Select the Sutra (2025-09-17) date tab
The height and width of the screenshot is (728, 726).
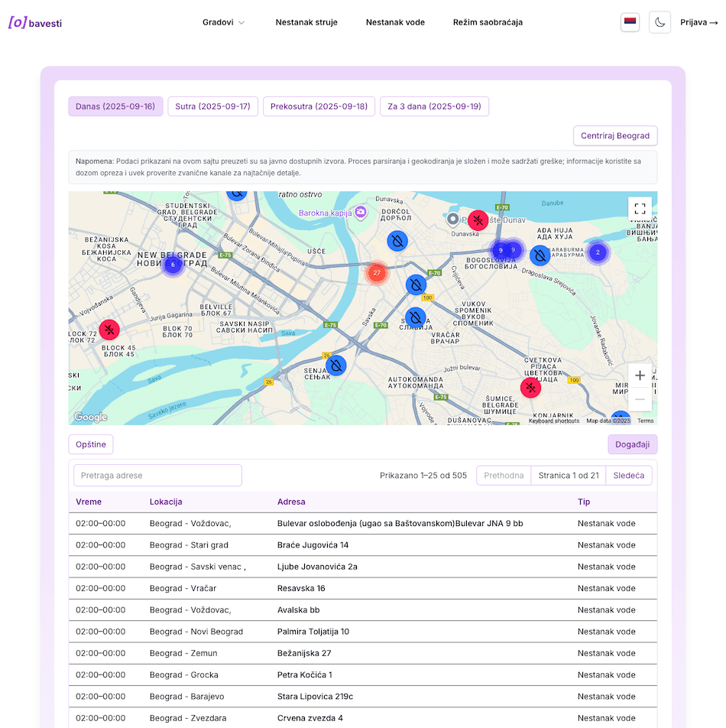point(212,106)
